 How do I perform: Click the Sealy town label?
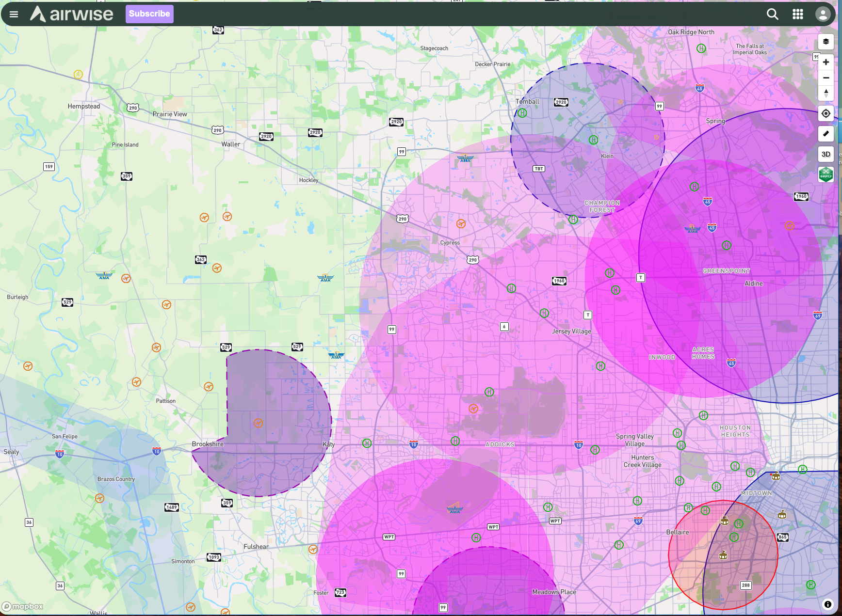tap(11, 452)
